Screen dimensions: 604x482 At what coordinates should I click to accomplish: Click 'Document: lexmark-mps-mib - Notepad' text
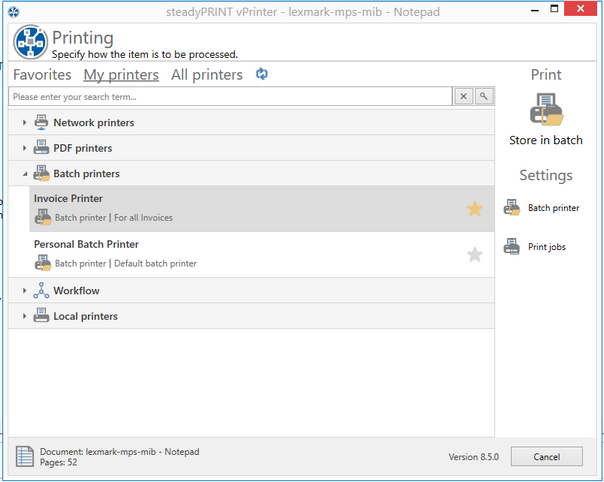click(119, 452)
